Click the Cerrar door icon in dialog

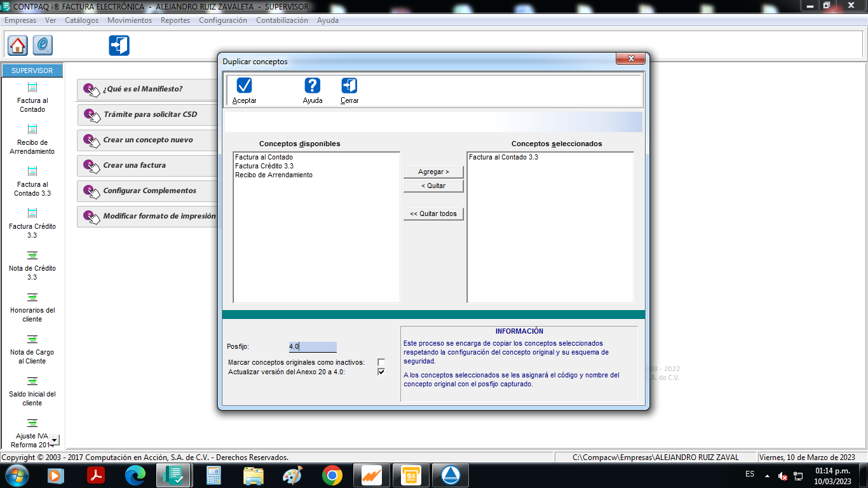click(349, 85)
